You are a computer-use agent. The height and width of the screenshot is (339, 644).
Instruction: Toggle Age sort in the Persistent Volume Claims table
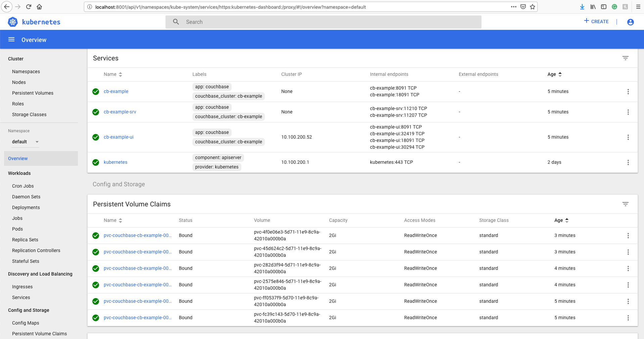pyautogui.click(x=561, y=220)
